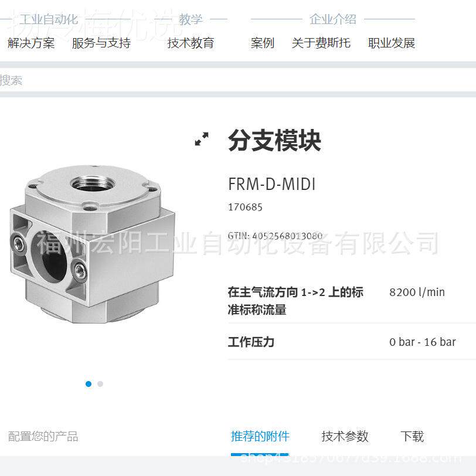The height and width of the screenshot is (476, 476).
Task: Open the 技术教育 menu item
Action: pyautogui.click(x=191, y=43)
